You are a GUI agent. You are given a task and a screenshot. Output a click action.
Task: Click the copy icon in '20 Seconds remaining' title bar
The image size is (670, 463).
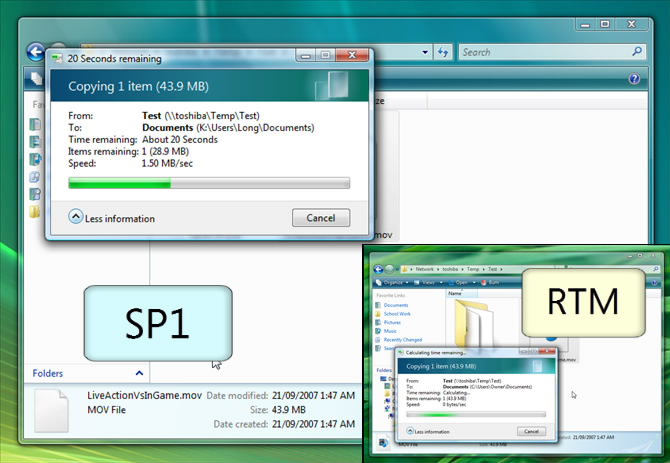[x=57, y=58]
